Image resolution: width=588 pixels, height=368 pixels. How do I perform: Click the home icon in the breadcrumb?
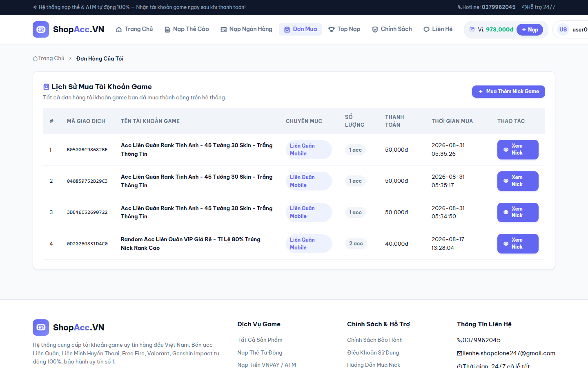point(35,58)
